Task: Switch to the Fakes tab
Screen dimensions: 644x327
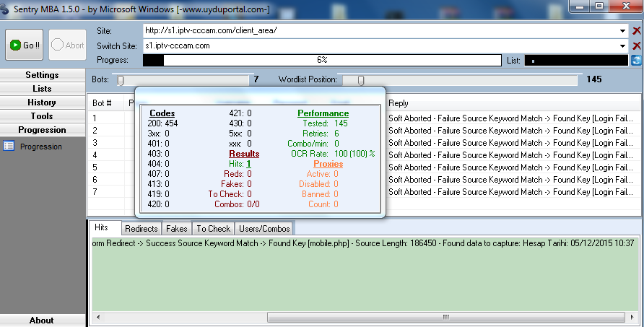Action: pos(177,228)
